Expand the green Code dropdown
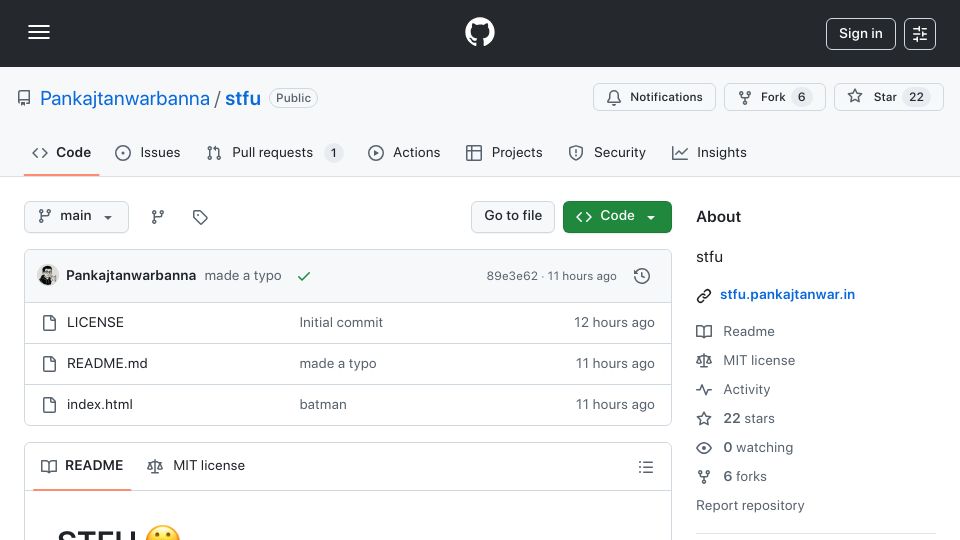960x540 pixels. point(617,217)
